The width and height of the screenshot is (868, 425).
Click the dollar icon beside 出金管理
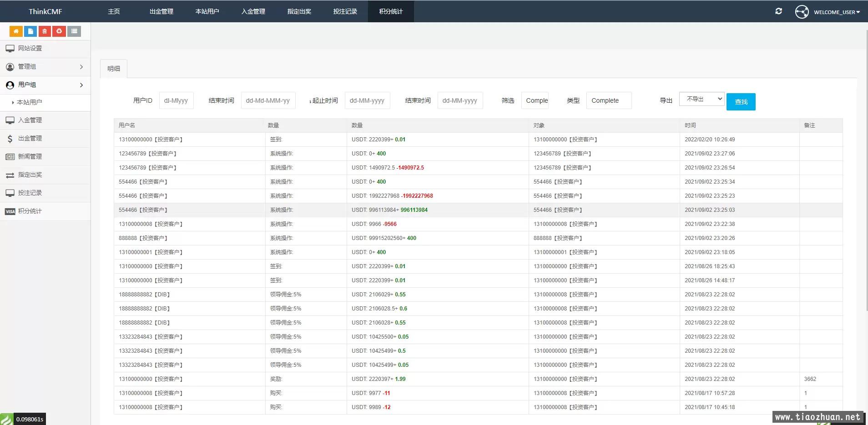coord(10,139)
